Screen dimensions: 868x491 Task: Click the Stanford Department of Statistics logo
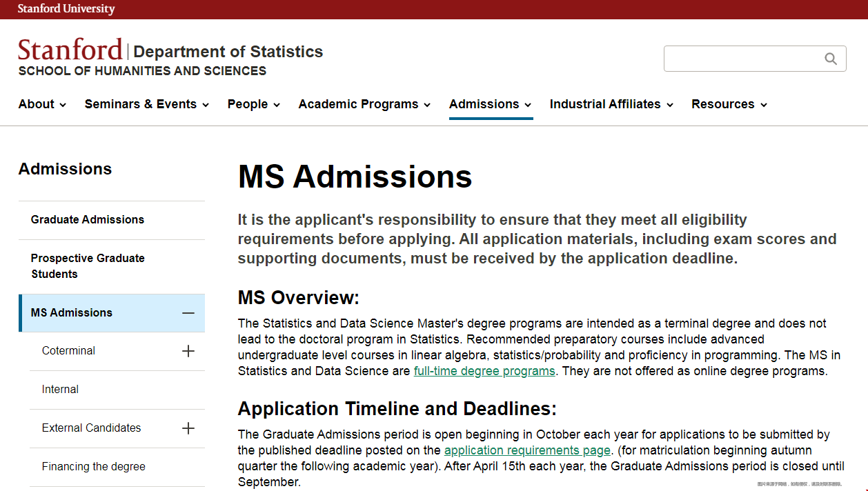170,50
